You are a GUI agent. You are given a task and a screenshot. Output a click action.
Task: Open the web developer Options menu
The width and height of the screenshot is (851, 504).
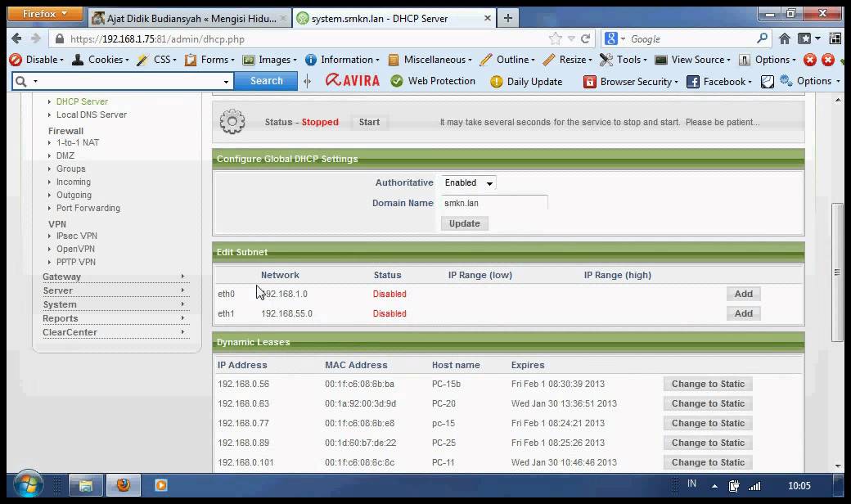tap(768, 60)
